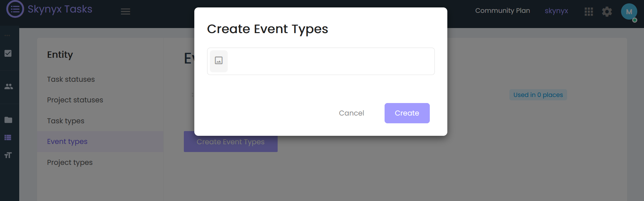The image size is (644, 201).
Task: Open the user avatar M menu
Action: coord(629,12)
